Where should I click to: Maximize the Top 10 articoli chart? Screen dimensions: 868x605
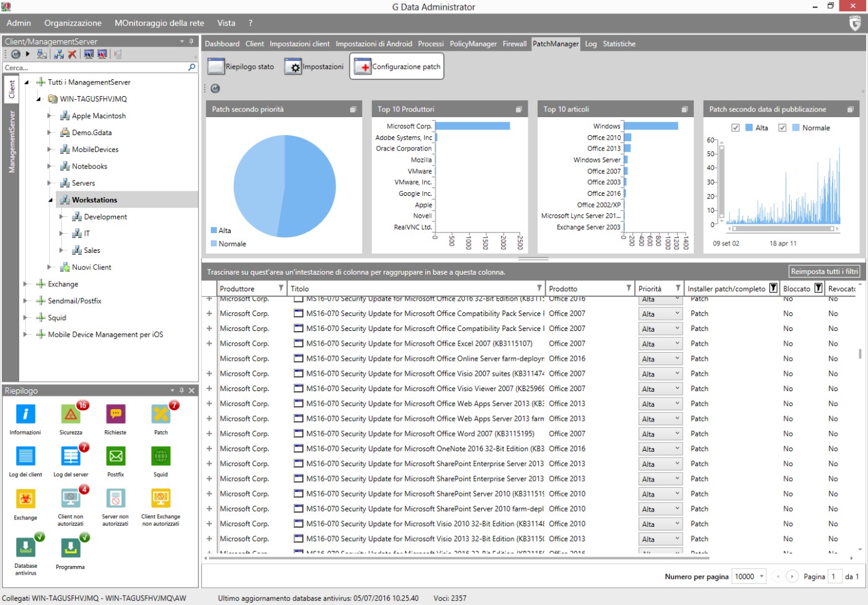click(x=684, y=109)
